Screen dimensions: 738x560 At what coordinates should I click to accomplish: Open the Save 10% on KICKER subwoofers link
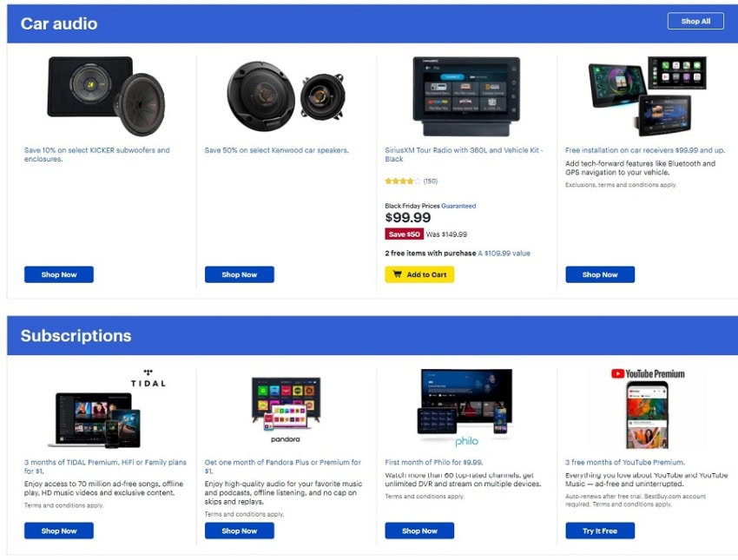click(x=97, y=155)
